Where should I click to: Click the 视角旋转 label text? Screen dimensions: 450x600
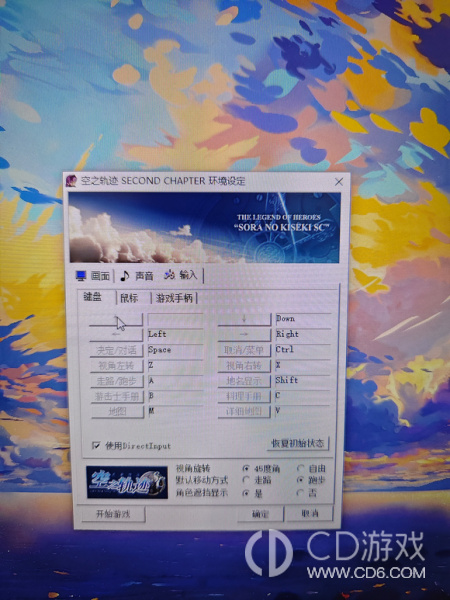coord(193,468)
